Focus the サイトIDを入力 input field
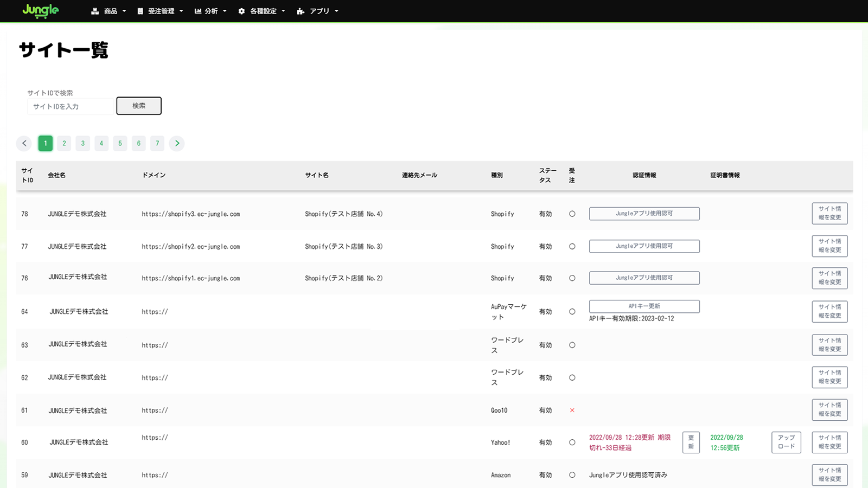This screenshot has height=488, width=868. point(71,106)
